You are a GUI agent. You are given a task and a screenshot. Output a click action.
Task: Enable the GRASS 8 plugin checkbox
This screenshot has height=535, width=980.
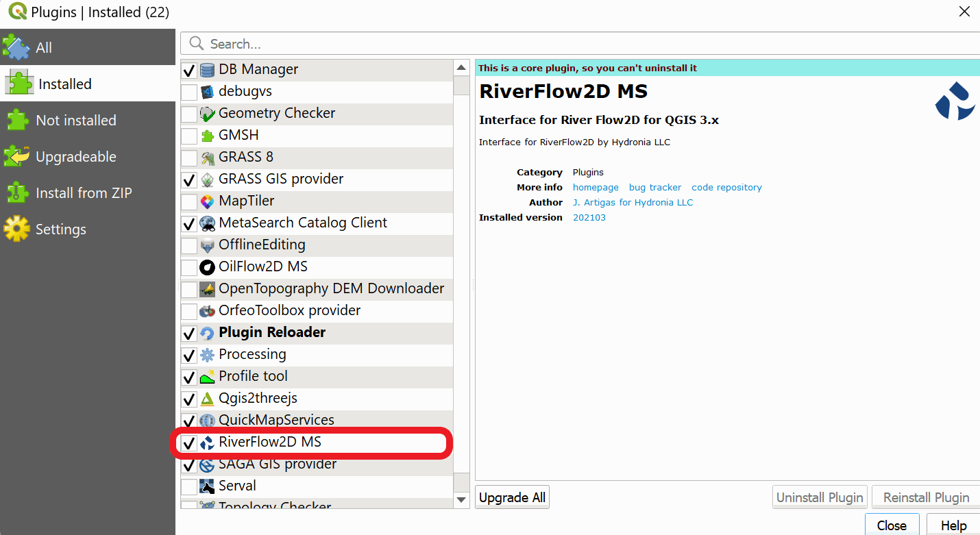pyautogui.click(x=189, y=158)
